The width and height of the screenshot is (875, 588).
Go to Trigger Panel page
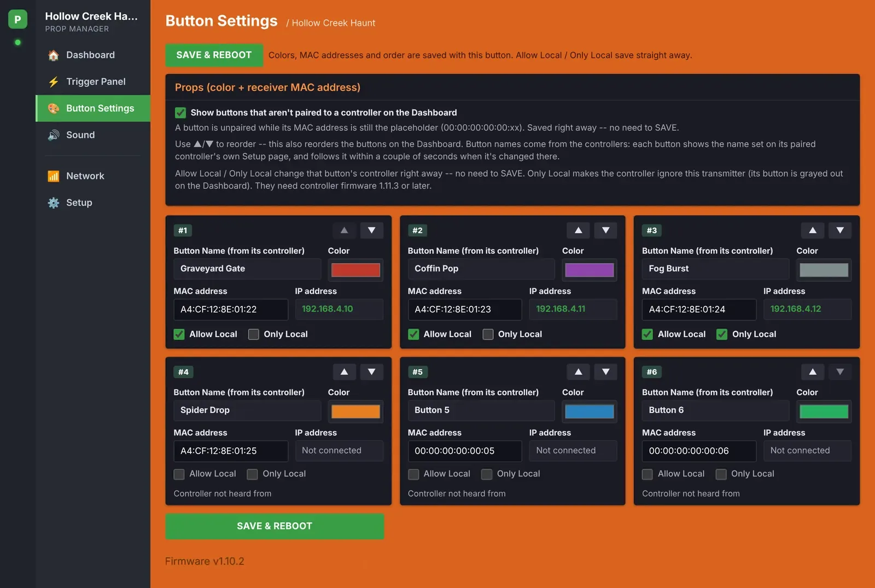click(x=93, y=81)
